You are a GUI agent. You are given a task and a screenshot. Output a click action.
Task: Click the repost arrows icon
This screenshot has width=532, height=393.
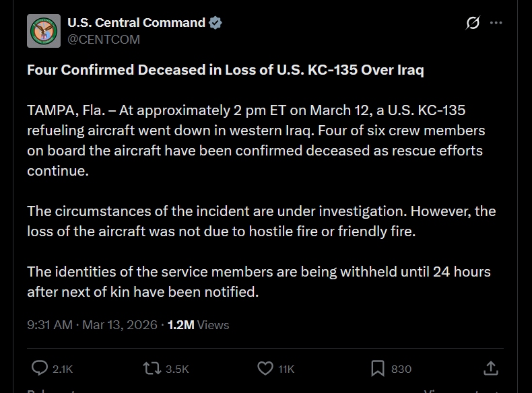[x=152, y=368]
